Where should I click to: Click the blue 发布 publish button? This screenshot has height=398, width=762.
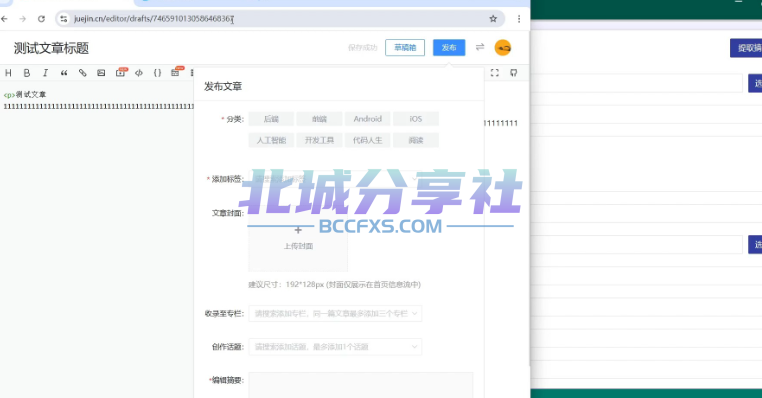point(449,48)
